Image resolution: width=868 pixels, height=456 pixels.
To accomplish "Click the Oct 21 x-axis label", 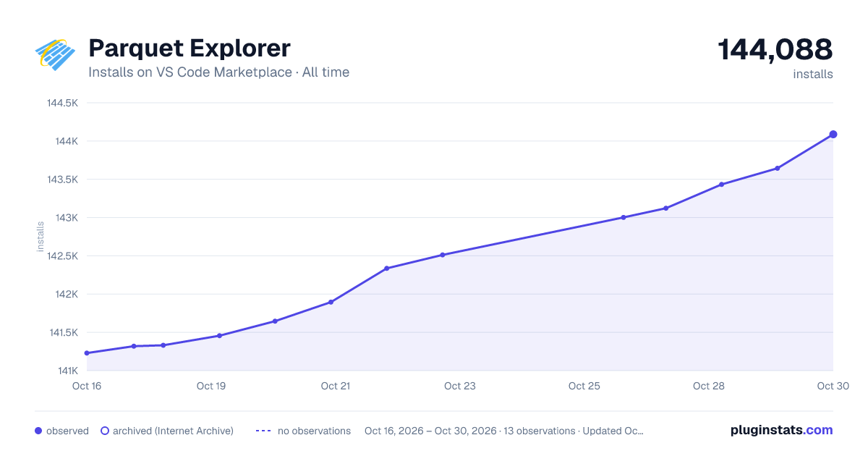I will coord(336,386).
